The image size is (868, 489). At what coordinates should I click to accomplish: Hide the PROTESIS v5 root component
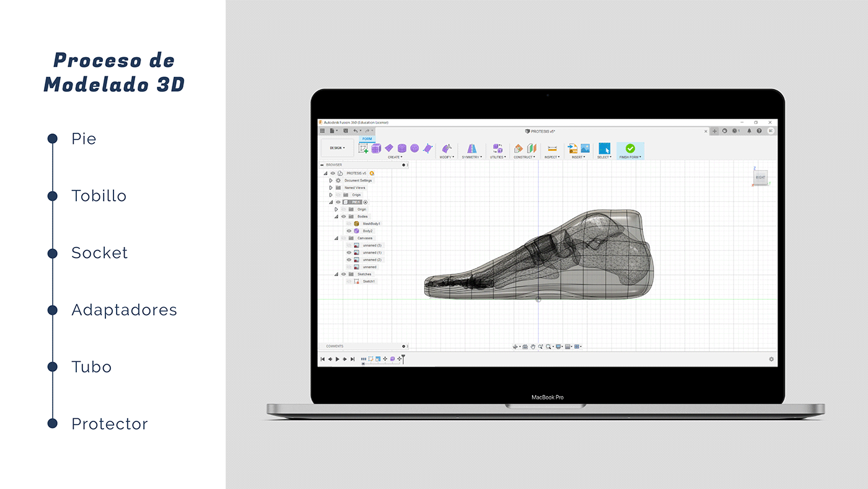333,173
